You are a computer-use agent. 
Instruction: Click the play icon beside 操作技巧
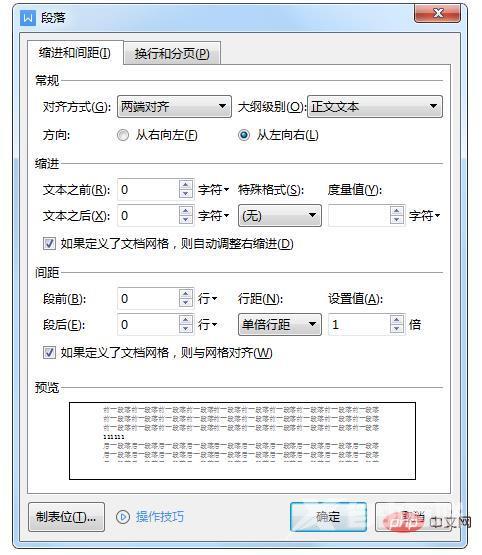[123, 517]
